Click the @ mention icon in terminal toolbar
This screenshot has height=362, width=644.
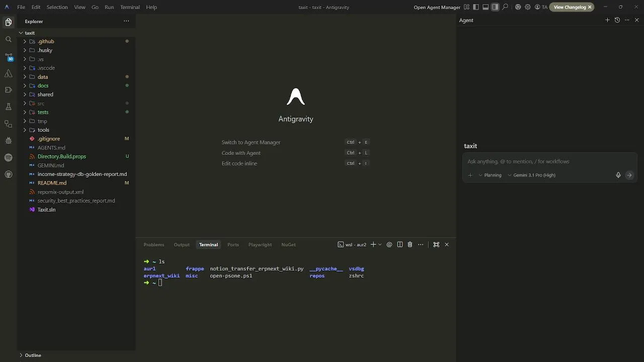(x=389, y=244)
